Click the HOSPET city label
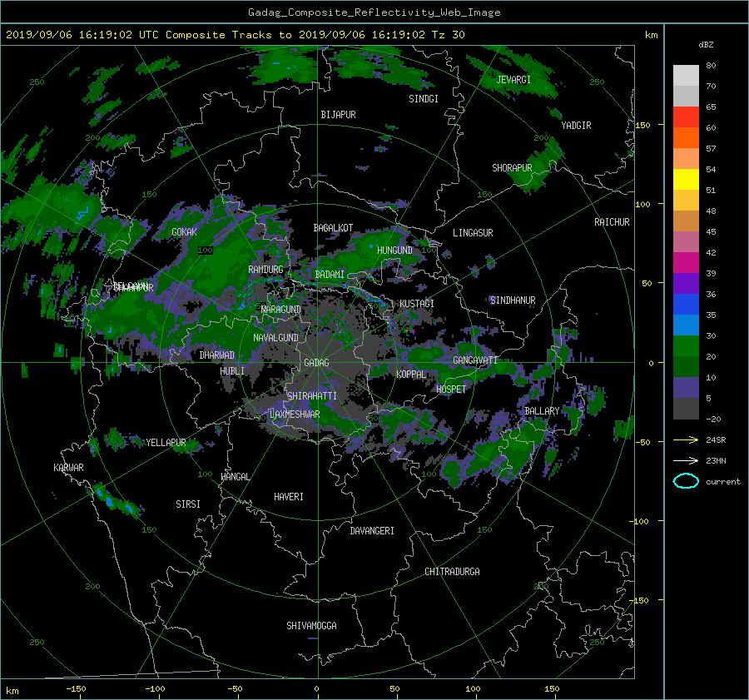The width and height of the screenshot is (749, 700). 451,390
